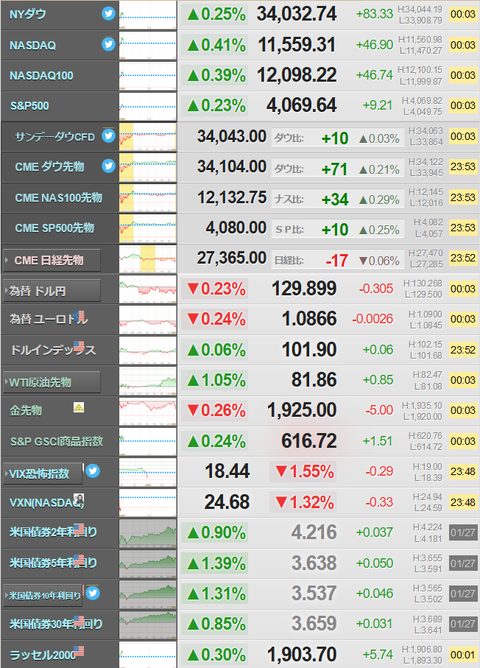Open the サンデーダウCFD mini chart
Image resolution: width=480 pixels, height=668 pixels.
pyautogui.click(x=147, y=137)
